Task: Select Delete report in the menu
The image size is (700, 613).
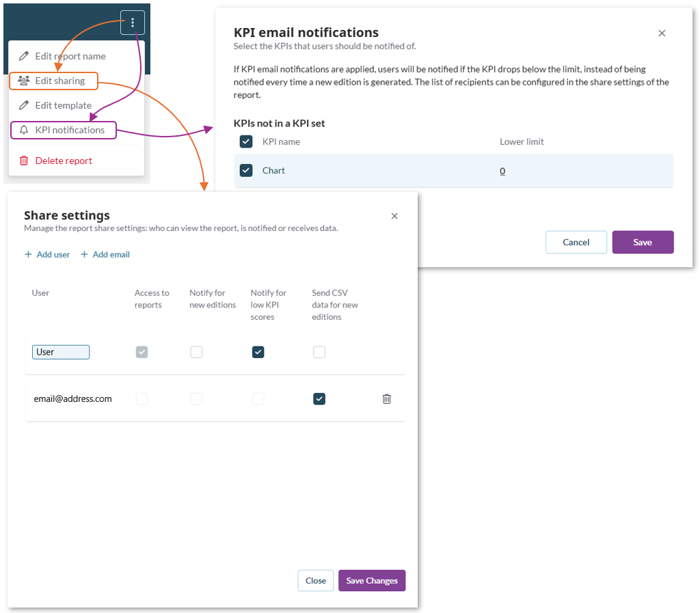Action: tap(64, 161)
